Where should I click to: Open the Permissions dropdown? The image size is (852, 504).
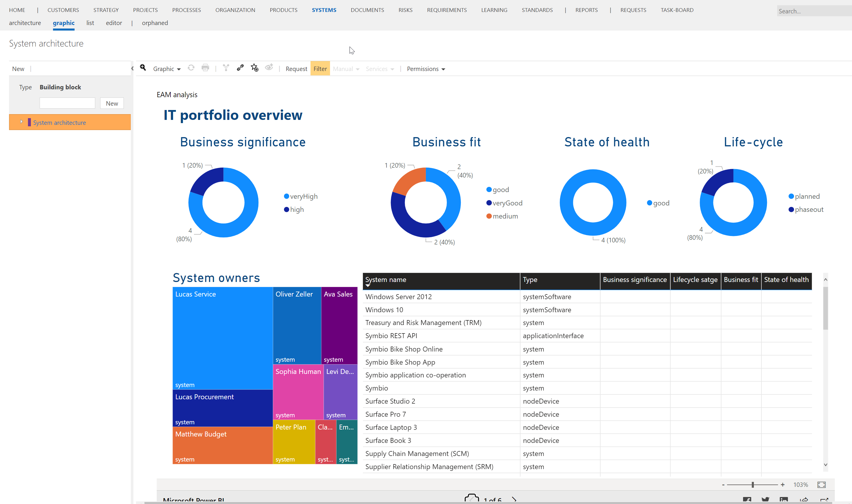(426, 69)
